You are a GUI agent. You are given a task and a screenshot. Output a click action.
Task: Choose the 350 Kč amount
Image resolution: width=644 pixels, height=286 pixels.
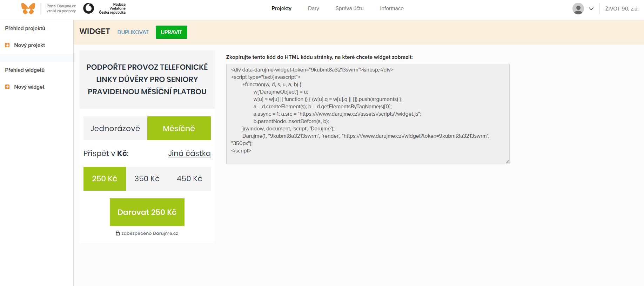[x=147, y=179]
